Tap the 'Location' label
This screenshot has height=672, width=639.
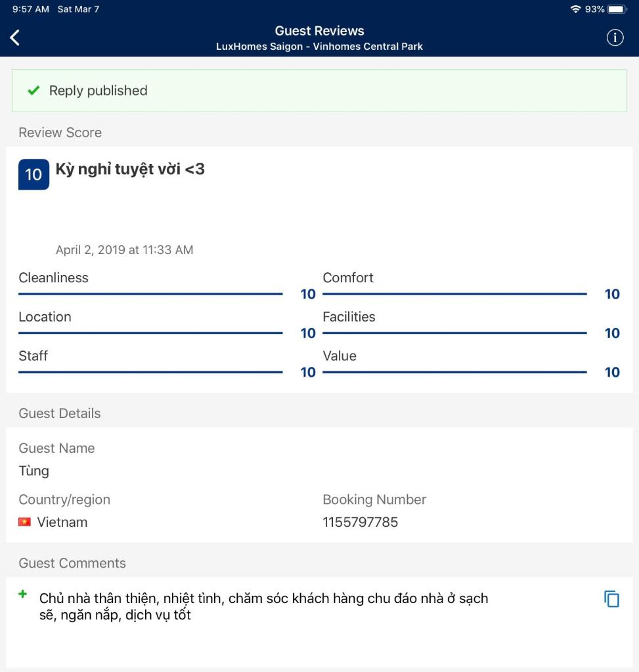[45, 317]
